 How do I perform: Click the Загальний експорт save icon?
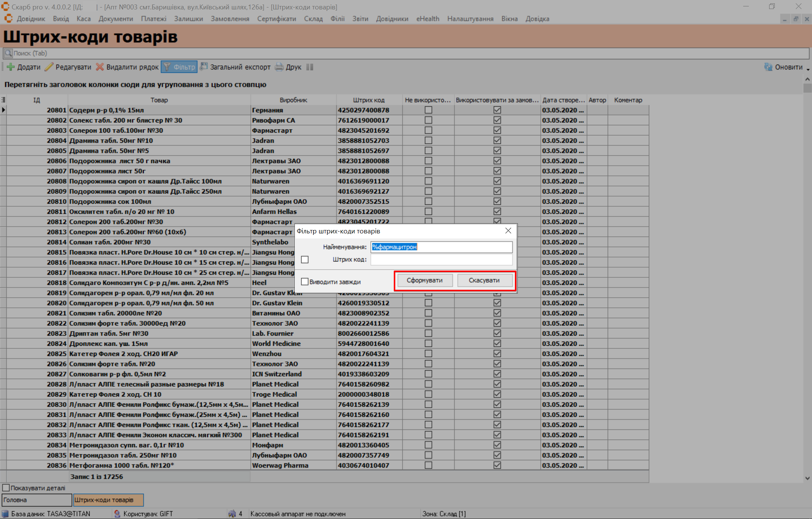204,67
